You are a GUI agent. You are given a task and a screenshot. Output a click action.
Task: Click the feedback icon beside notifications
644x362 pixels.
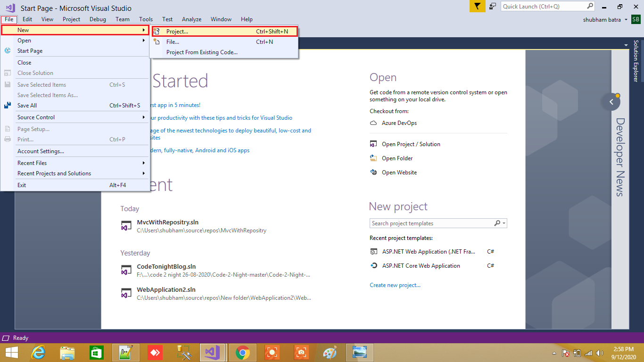click(493, 6)
